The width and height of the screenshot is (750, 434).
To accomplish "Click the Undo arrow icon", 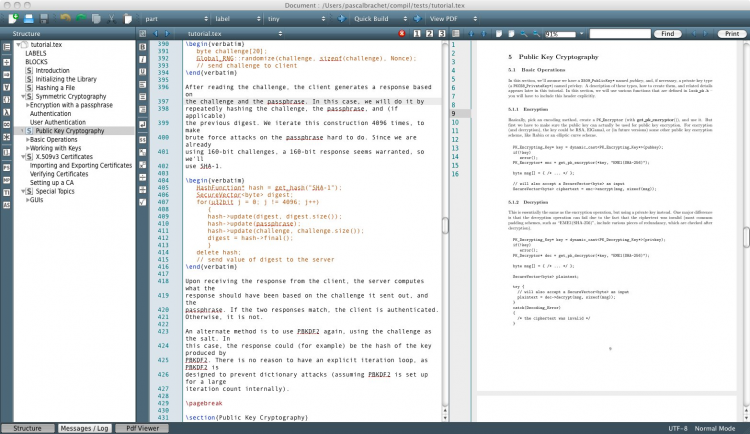I will tap(65, 18).
